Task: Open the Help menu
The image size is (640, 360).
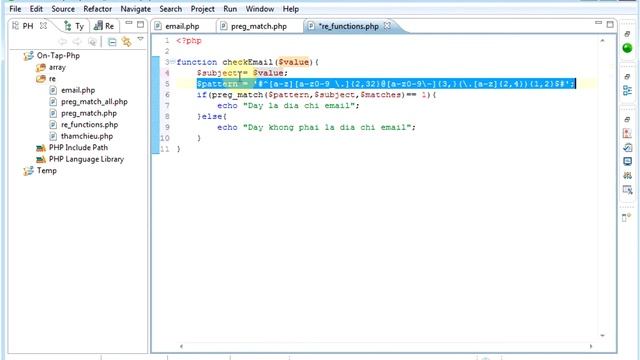Action: point(291,9)
